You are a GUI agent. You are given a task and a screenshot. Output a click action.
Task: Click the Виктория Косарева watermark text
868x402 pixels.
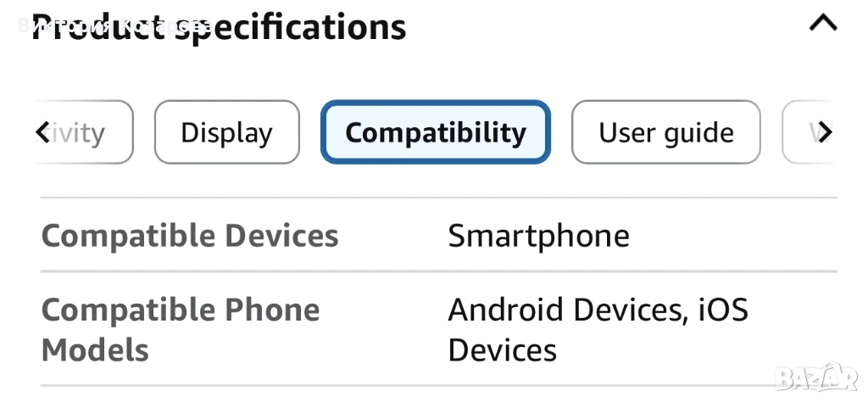114,25
